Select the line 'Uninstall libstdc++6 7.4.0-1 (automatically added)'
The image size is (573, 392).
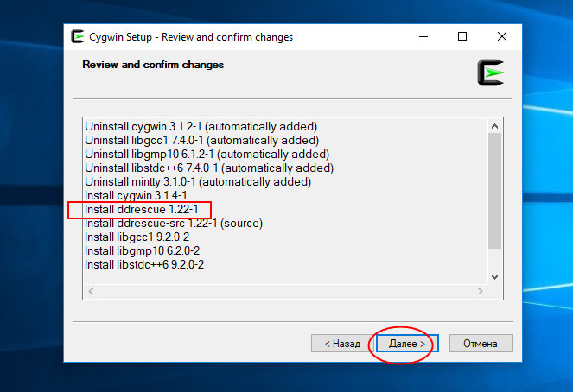click(x=209, y=168)
